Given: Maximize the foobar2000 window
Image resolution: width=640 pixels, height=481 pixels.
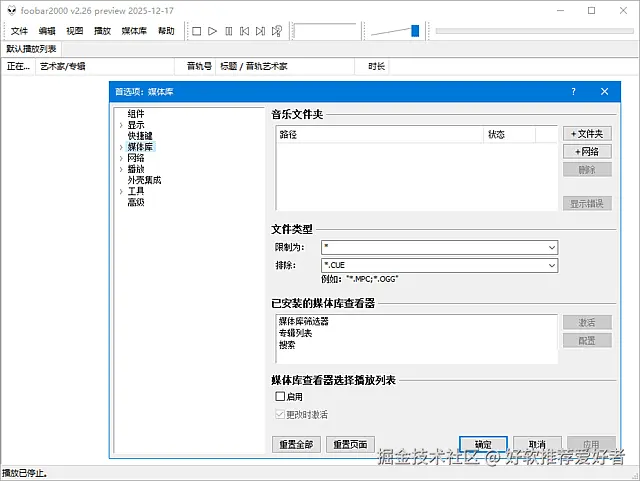Looking at the screenshot, I should [x=591, y=11].
